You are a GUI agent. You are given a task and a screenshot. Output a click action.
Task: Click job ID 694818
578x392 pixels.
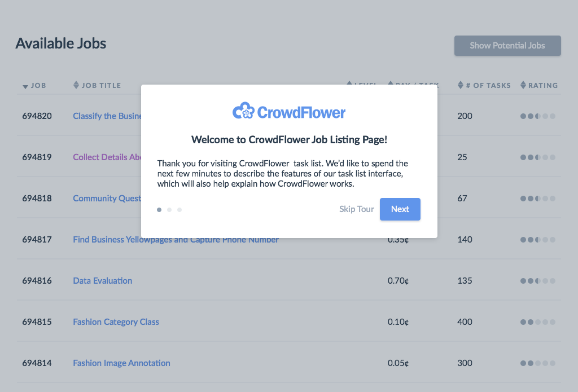coord(37,199)
